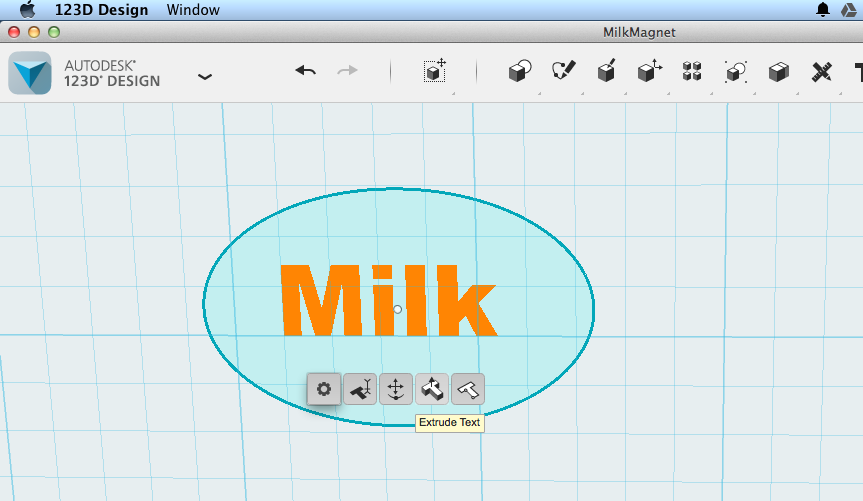863x501 pixels.
Task: Open the 123D Design application logo menu
Action: click(30, 73)
